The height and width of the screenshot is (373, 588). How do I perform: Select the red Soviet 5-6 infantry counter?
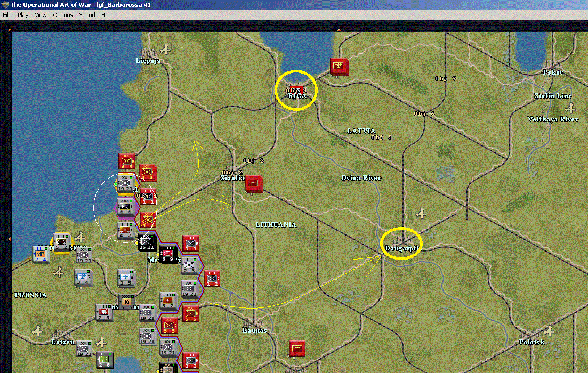click(190, 313)
